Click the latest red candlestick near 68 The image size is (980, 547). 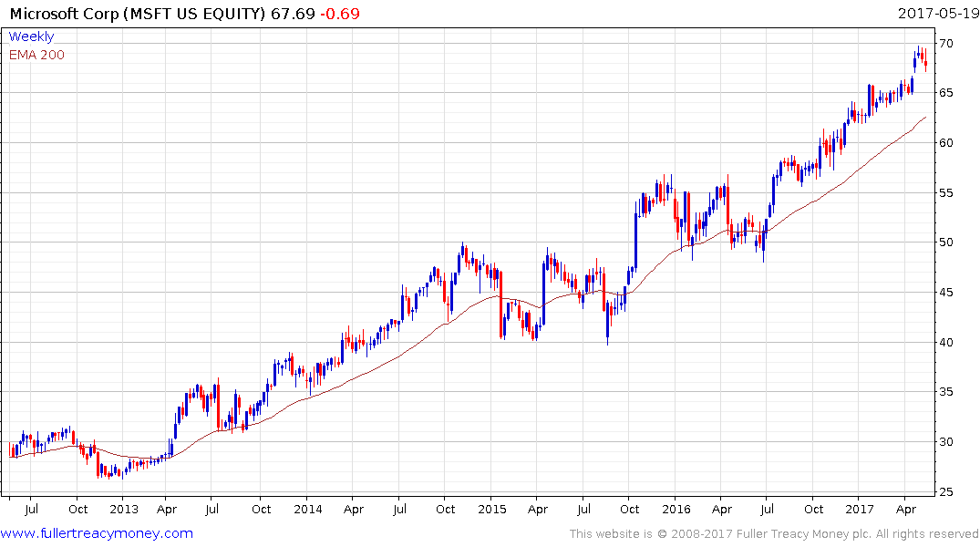pyautogui.click(x=925, y=63)
